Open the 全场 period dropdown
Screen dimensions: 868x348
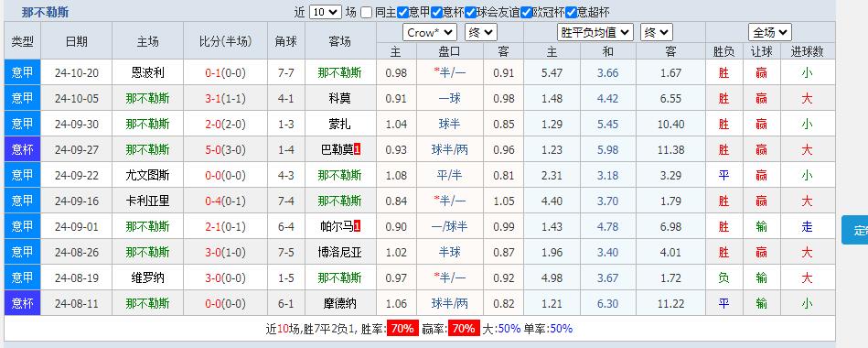click(x=770, y=33)
